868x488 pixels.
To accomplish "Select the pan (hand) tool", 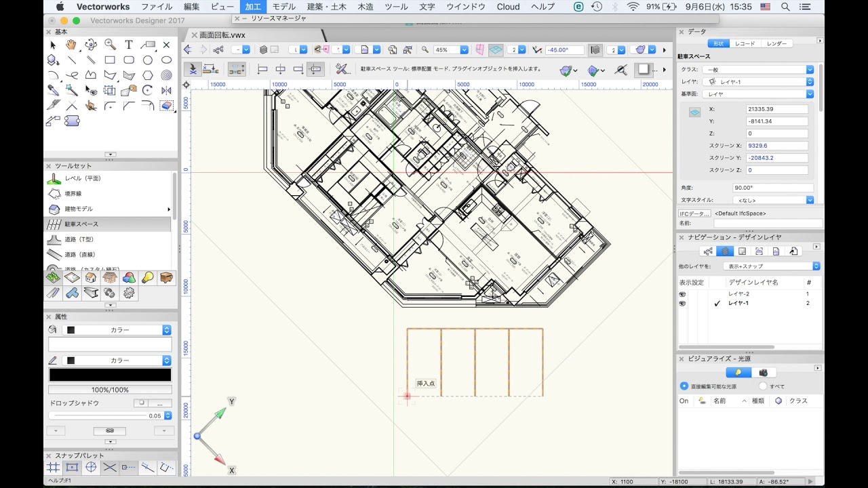I will click(x=71, y=45).
